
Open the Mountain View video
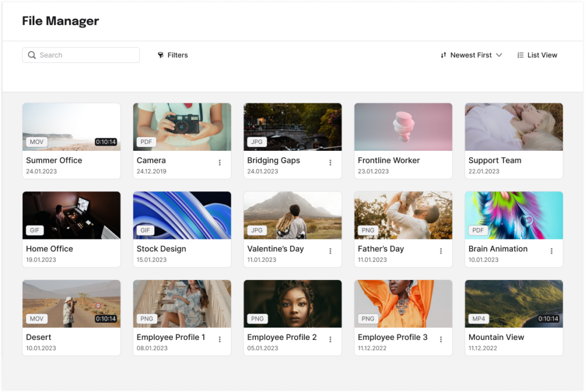513,303
